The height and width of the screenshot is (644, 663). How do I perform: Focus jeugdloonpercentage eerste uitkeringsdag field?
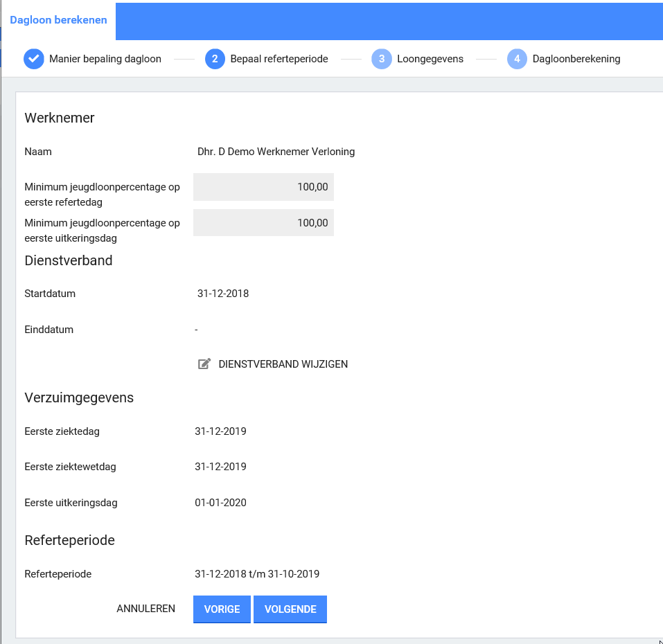click(263, 223)
